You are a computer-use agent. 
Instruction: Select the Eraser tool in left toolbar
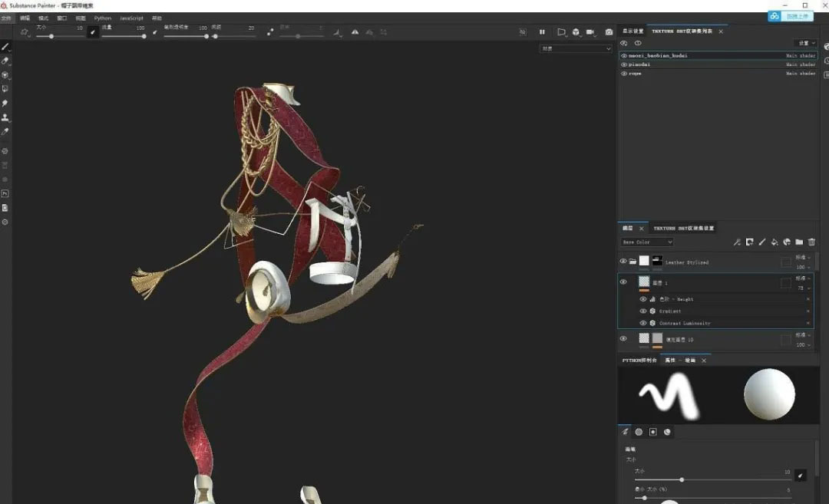point(5,61)
